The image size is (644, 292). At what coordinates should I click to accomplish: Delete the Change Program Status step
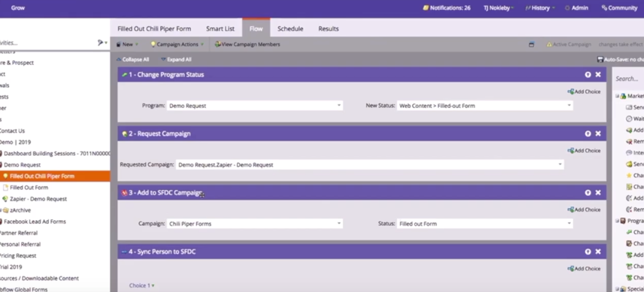[598, 75]
